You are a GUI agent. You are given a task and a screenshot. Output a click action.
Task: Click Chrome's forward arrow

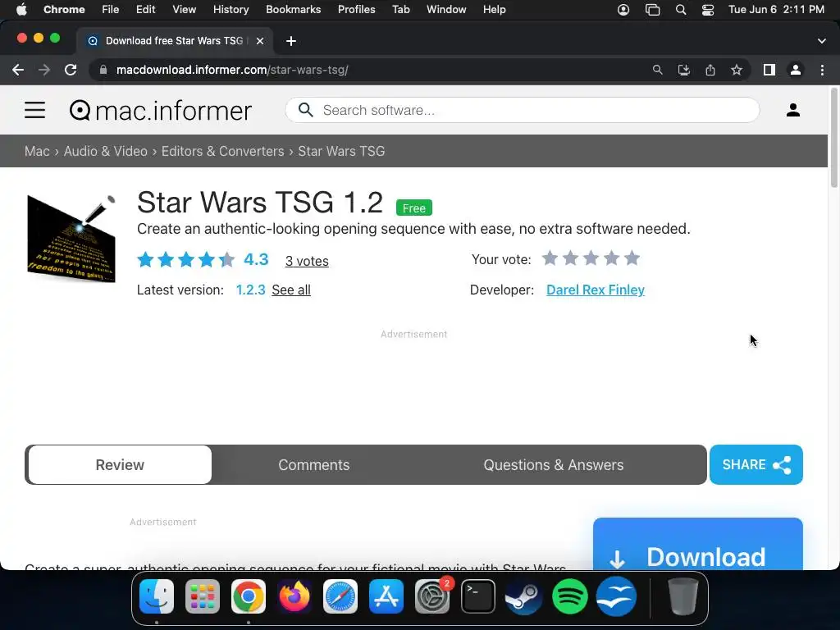click(x=44, y=71)
